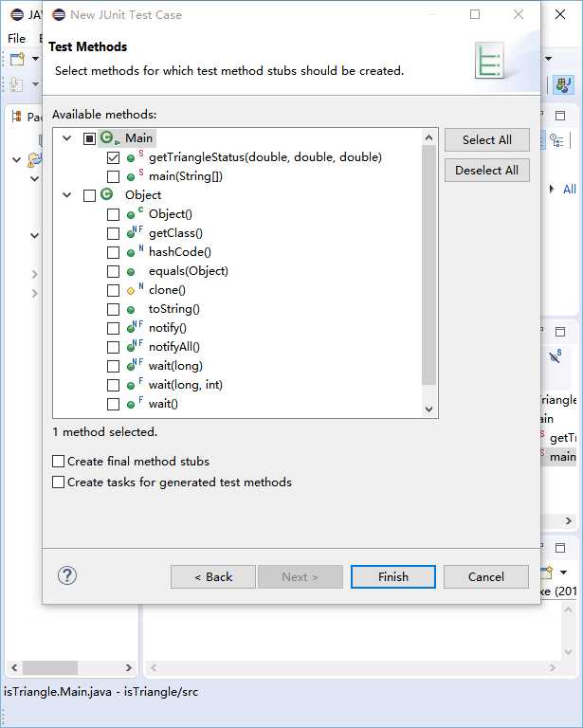Check the wait(long) method checkbox
This screenshot has height=728, width=583.
click(113, 366)
